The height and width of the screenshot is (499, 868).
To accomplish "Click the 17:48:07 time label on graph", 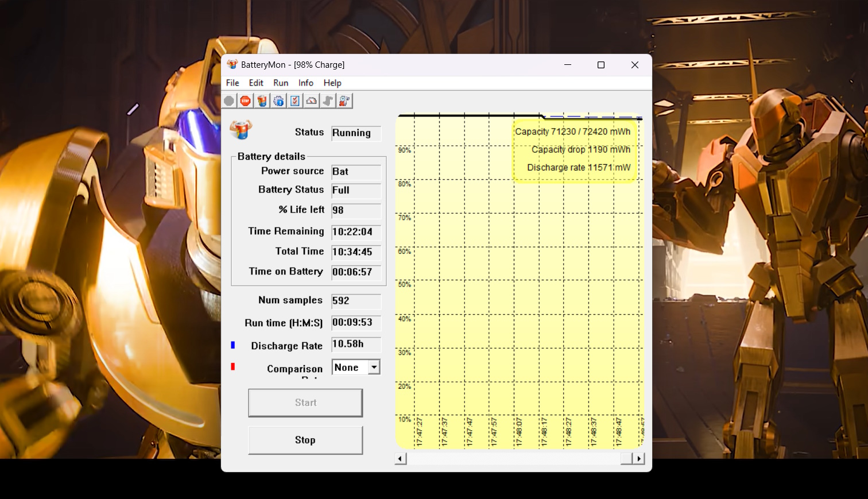I will pos(520,432).
